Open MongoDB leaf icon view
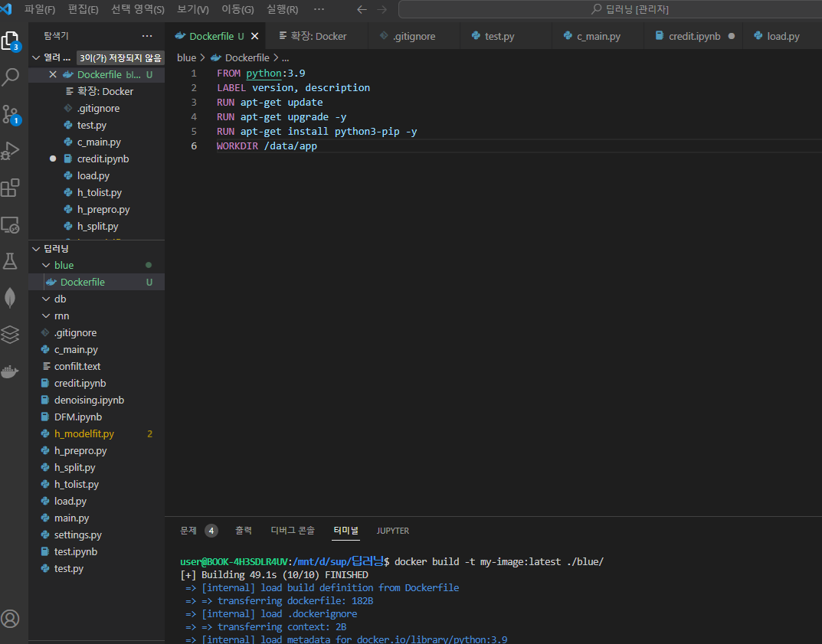822x644 pixels. (11, 298)
